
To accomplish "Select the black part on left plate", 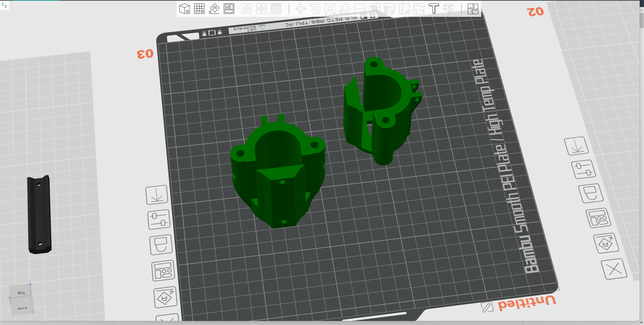I will (x=39, y=214).
